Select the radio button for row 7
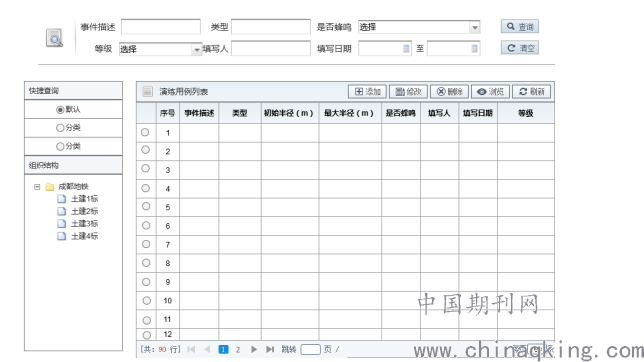Screen dimensions: 644x362 [146, 244]
